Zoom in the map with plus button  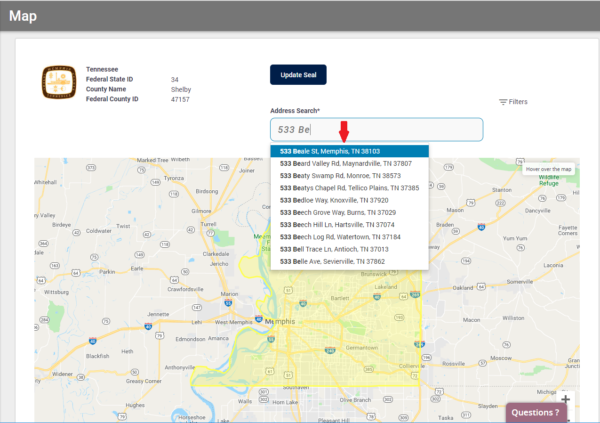(x=566, y=399)
